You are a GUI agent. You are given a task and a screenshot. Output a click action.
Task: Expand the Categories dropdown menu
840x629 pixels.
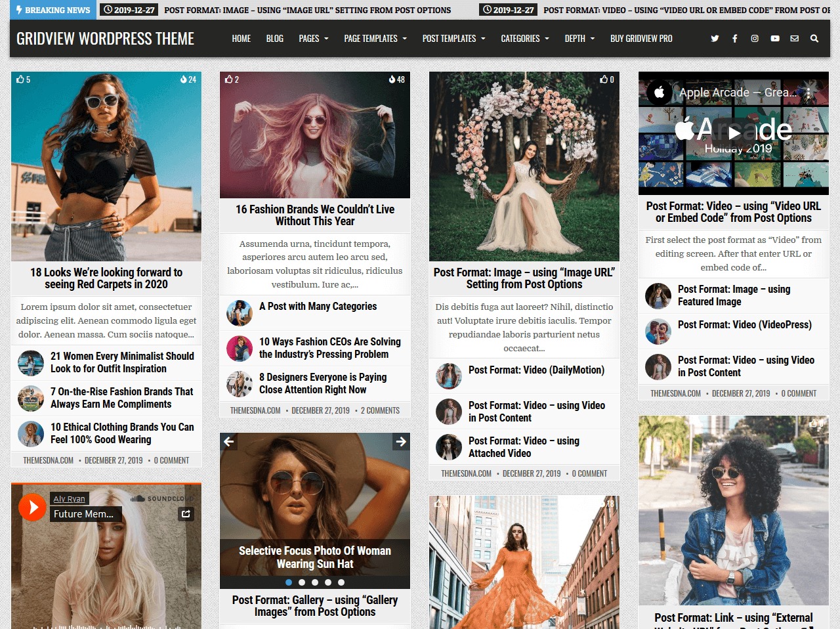pyautogui.click(x=525, y=39)
